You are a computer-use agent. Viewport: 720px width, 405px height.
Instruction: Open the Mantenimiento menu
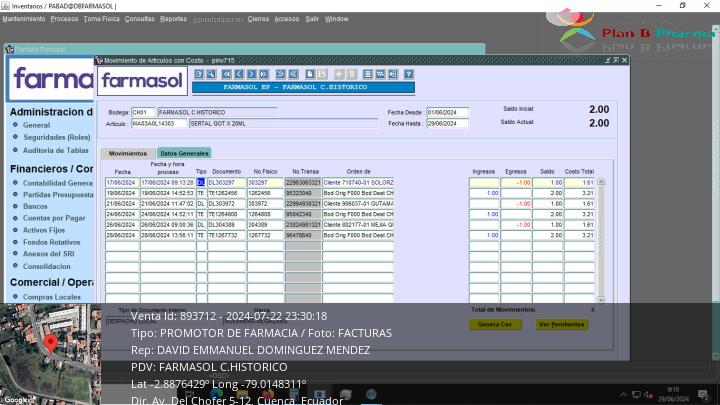[x=24, y=19]
